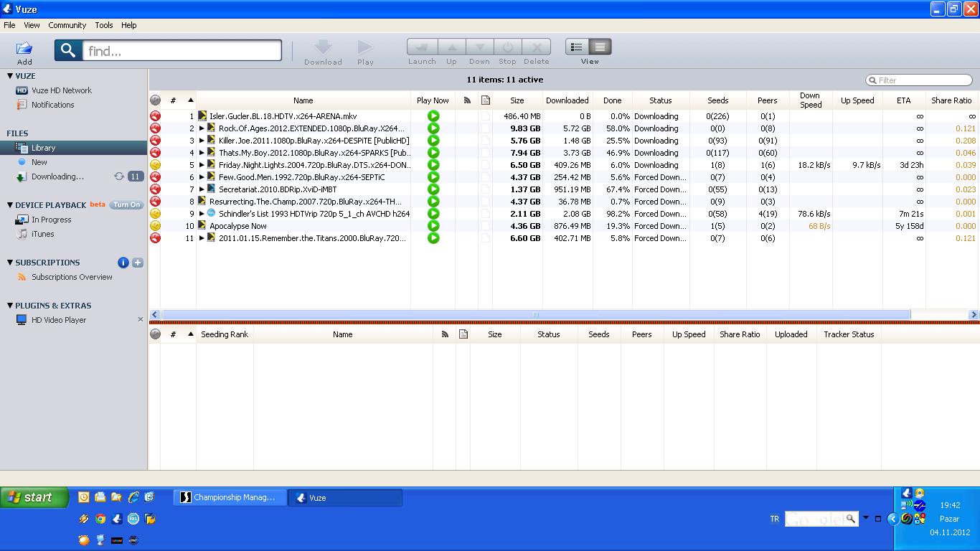Collapse the VUZE sidebar section
980x551 pixels.
(x=10, y=75)
